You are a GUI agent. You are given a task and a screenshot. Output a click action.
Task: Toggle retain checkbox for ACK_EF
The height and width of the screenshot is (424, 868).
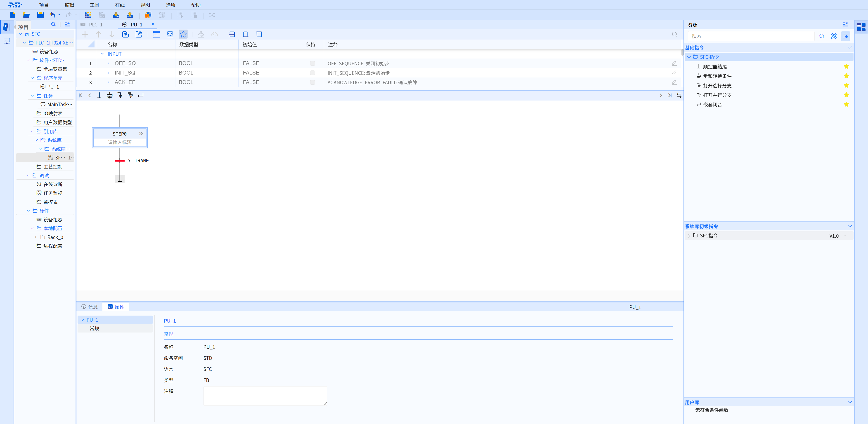coord(312,82)
